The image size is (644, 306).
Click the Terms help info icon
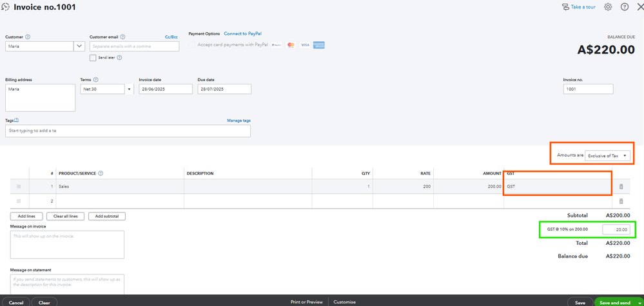coord(95,80)
